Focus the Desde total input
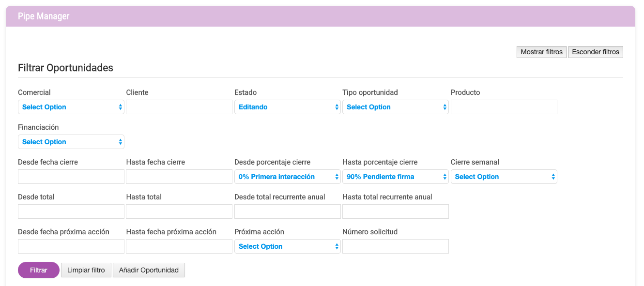 click(71, 211)
